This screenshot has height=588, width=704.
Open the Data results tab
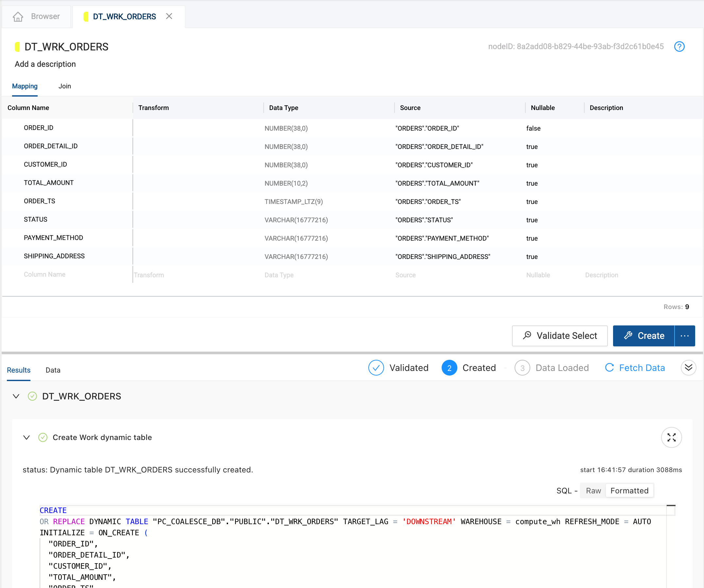53,370
